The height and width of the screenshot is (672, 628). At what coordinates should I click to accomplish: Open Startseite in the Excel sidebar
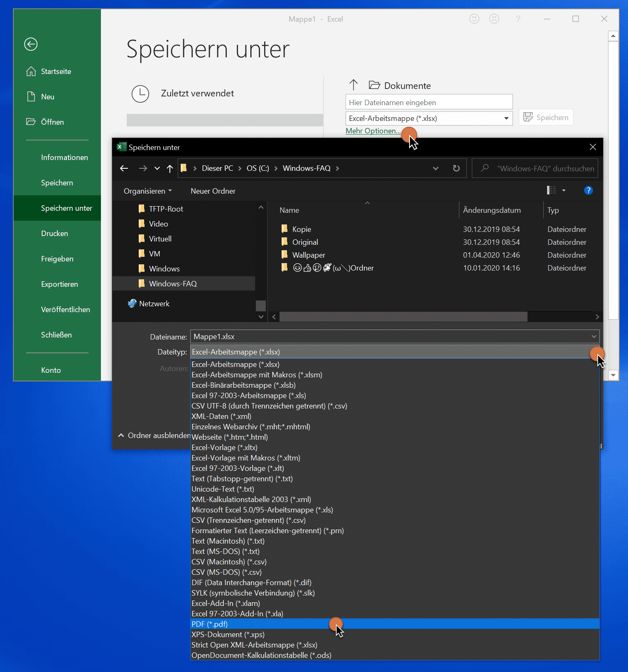coord(49,71)
